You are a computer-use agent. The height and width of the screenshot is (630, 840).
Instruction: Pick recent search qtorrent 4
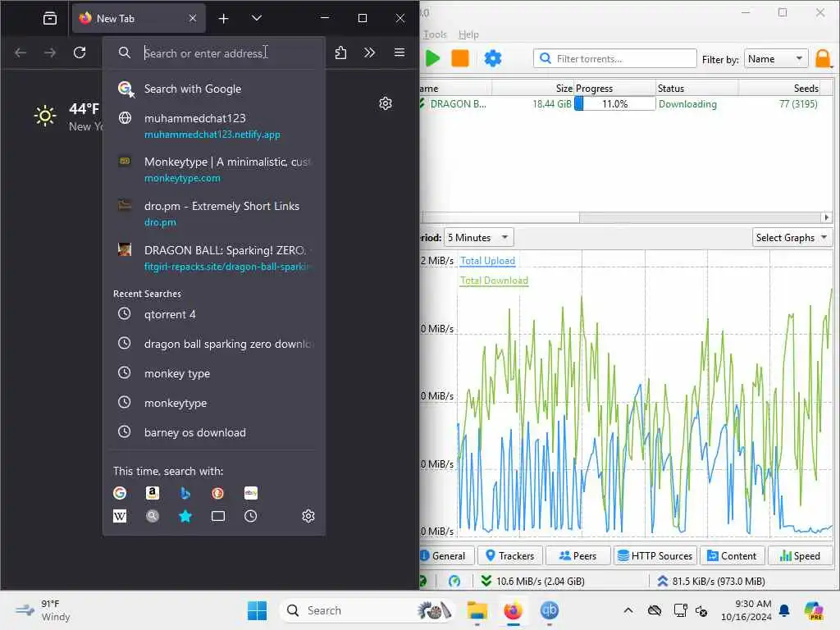[214, 314]
